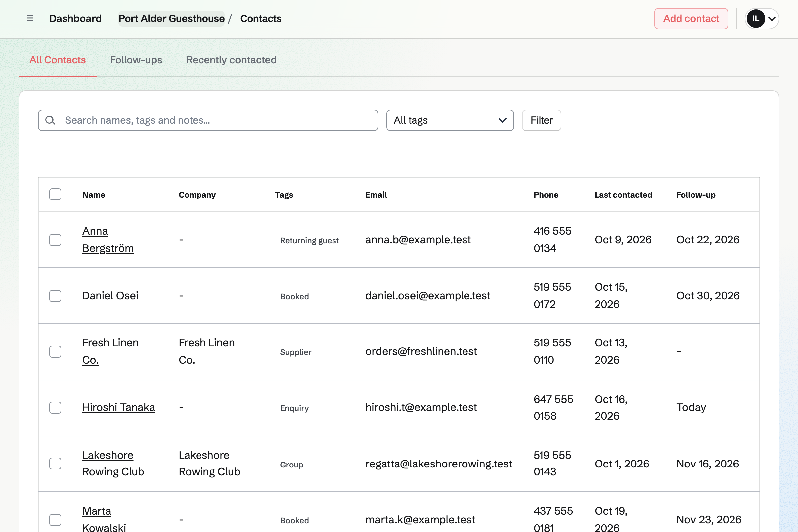Click phone number 519 555 0172
The height and width of the screenshot is (532, 798).
(552, 296)
